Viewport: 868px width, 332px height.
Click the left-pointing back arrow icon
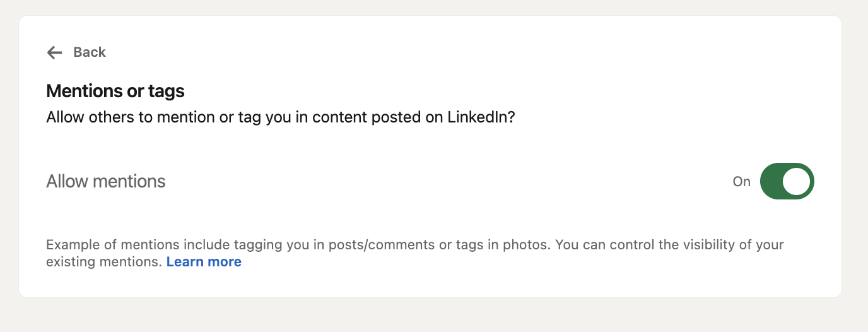[55, 52]
